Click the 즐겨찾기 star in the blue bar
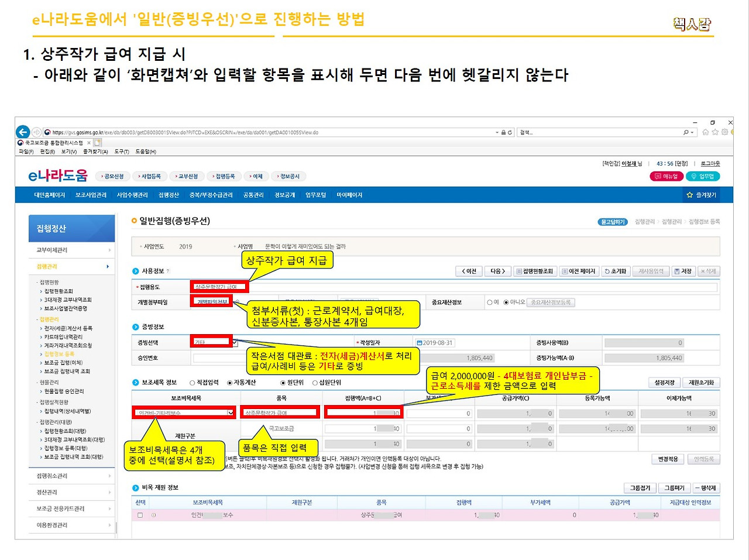 [690, 195]
